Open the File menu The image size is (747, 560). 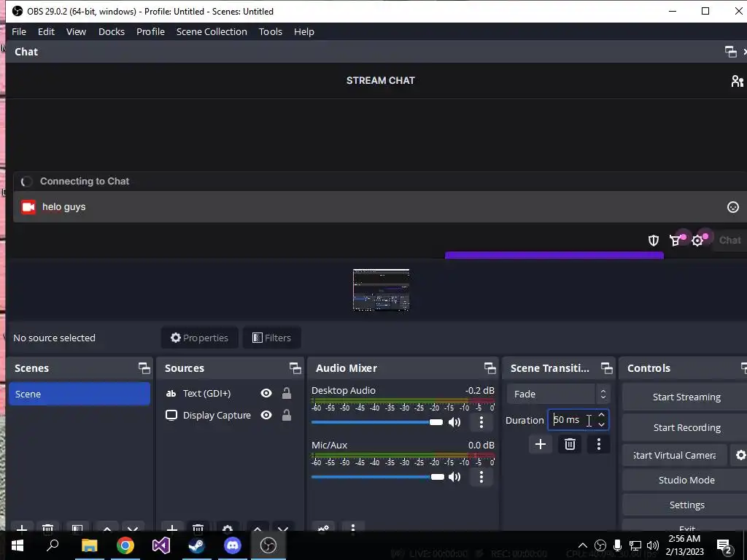point(19,32)
